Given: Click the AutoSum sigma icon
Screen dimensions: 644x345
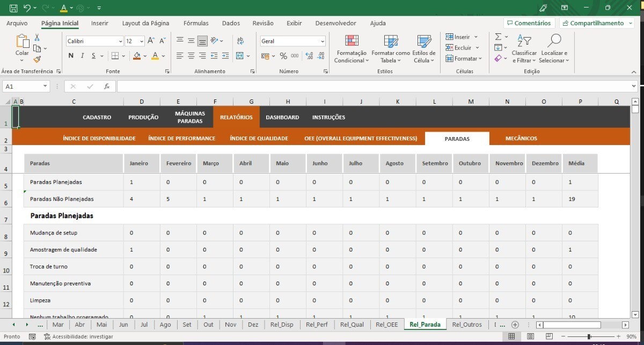Looking at the screenshot, I should (x=498, y=37).
